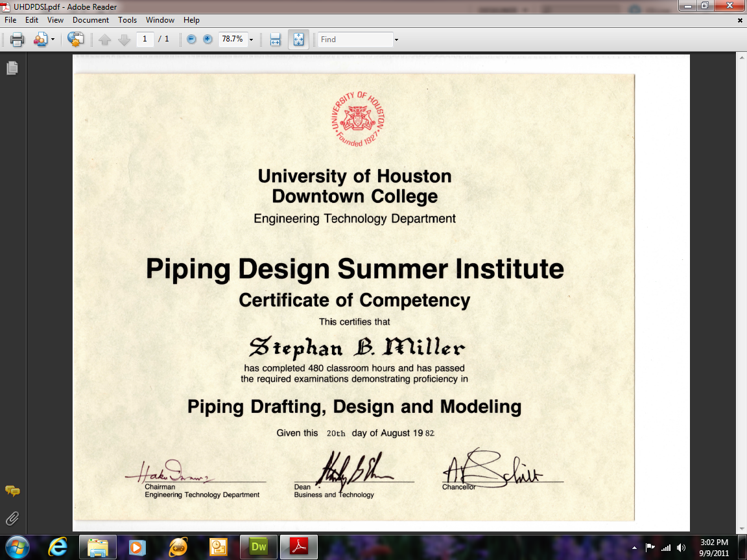747x560 pixels.
Task: Click the 'Chancellor' signature label
Action: point(459,487)
